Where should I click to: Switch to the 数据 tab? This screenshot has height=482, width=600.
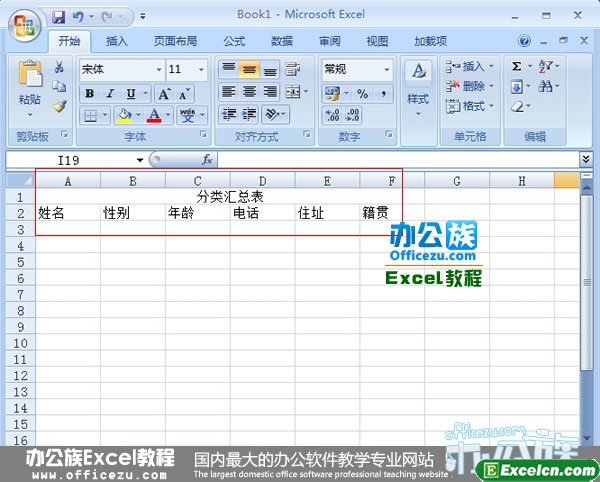(282, 41)
